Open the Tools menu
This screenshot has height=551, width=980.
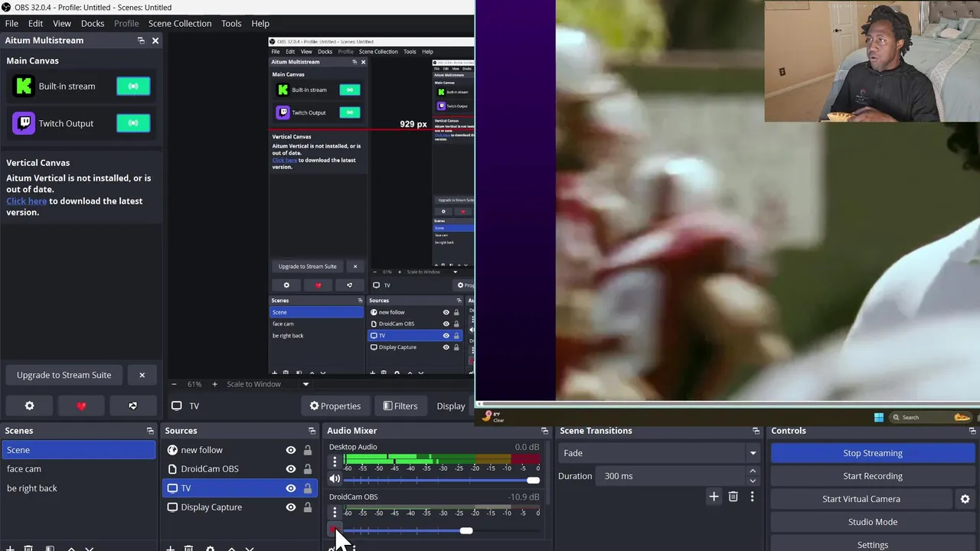tap(231, 24)
